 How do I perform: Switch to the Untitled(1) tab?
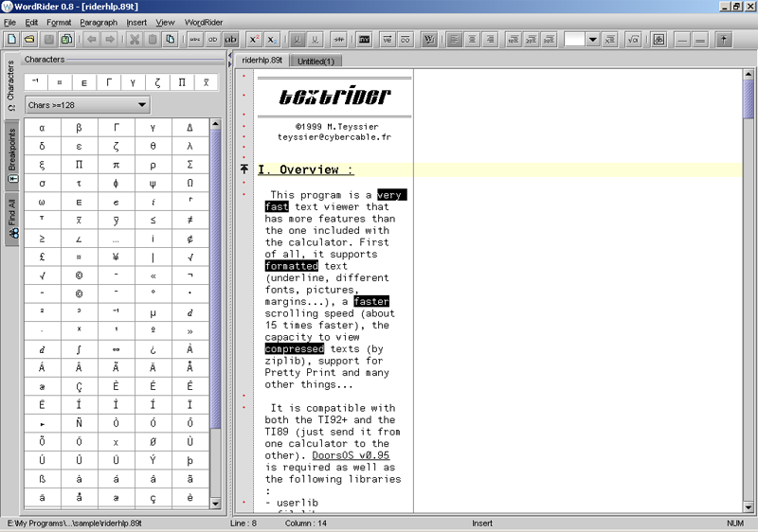pyautogui.click(x=316, y=61)
